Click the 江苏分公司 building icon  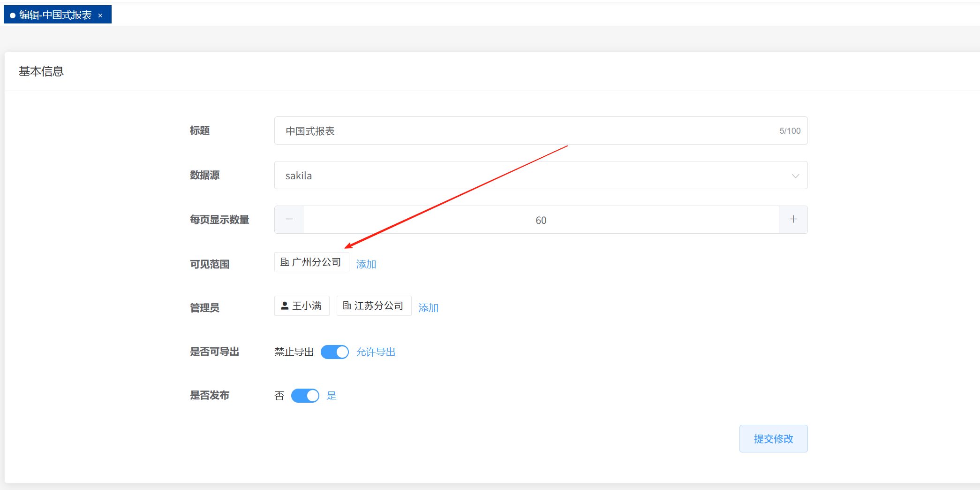[347, 306]
